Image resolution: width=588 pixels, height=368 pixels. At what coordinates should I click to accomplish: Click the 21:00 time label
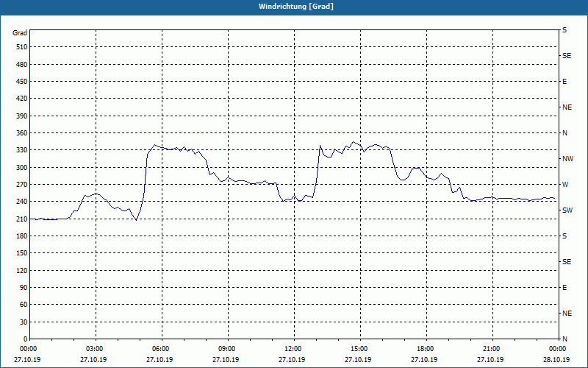tap(491, 349)
